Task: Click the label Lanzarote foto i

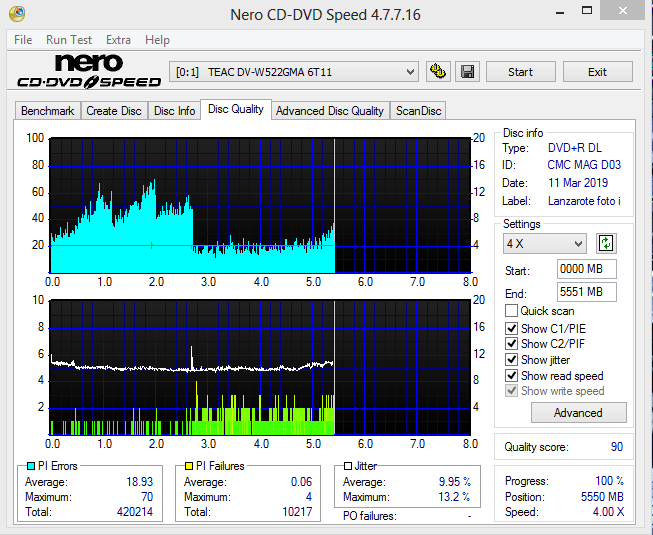Action: [584, 201]
